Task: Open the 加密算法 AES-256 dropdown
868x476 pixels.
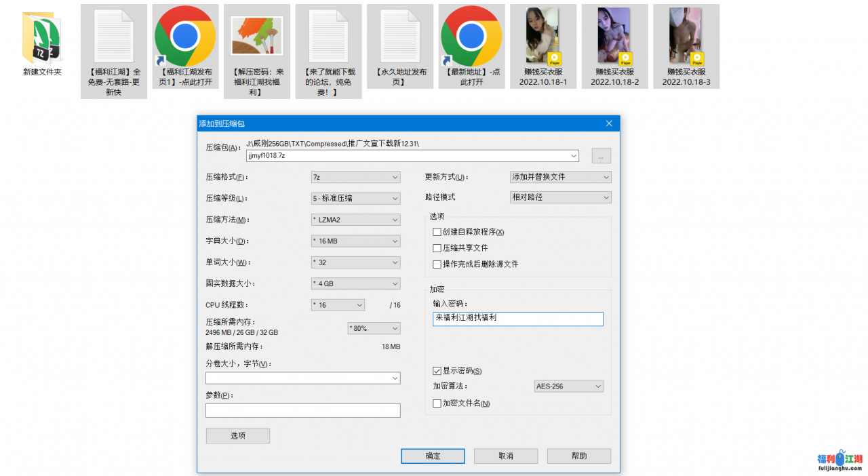Action: (x=568, y=386)
